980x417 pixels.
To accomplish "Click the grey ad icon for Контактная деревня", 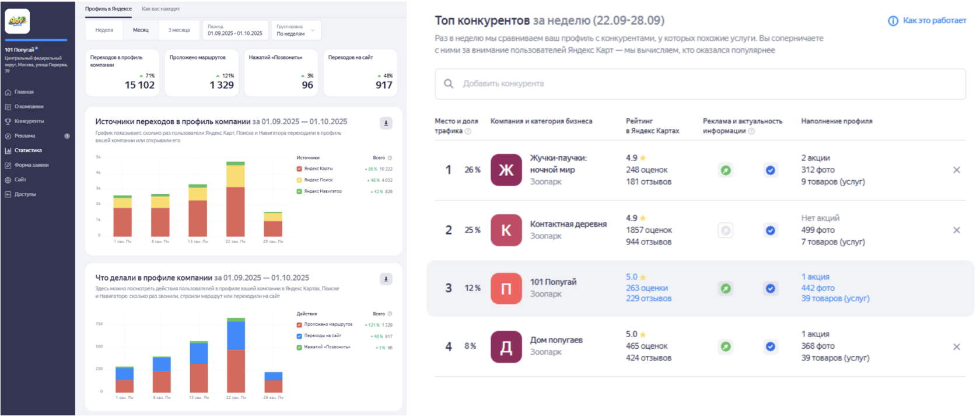I will (726, 230).
